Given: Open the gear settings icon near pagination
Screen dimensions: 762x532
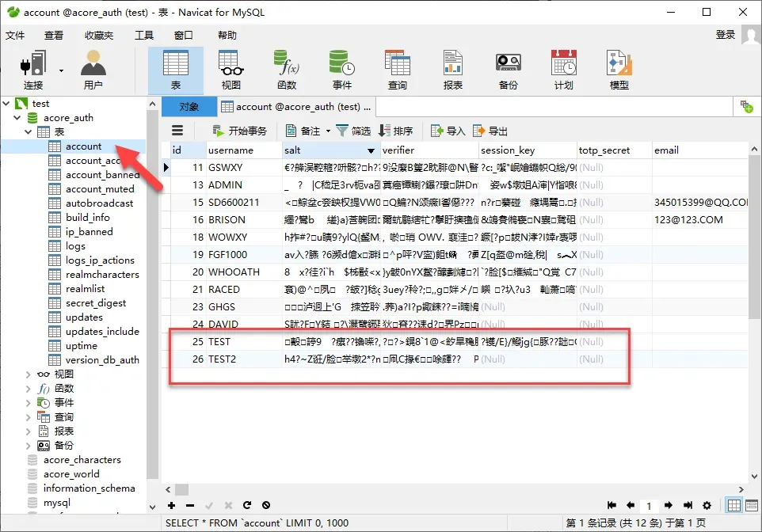Looking at the screenshot, I should pyautogui.click(x=707, y=505).
